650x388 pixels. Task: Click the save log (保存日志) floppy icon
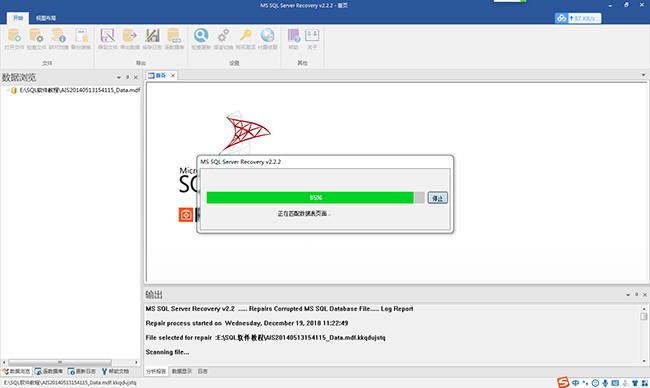click(152, 36)
